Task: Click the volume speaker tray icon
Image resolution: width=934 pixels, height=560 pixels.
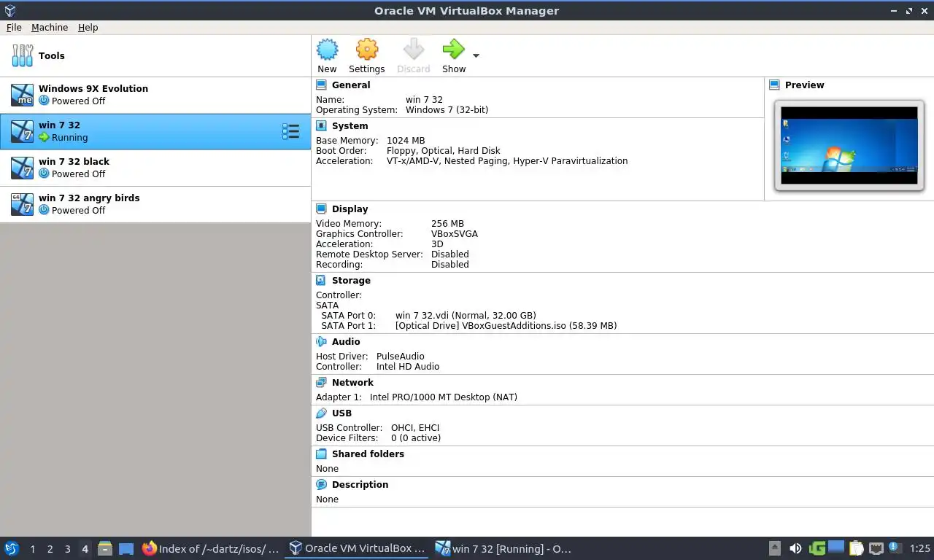Action: (x=795, y=548)
